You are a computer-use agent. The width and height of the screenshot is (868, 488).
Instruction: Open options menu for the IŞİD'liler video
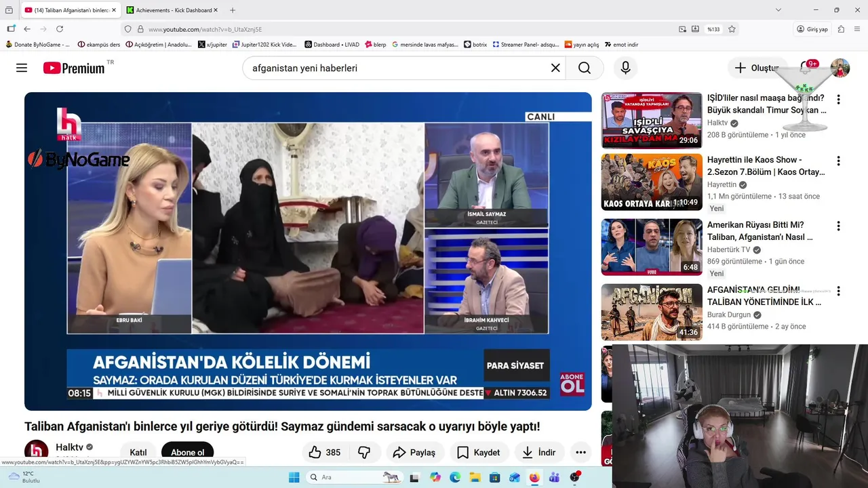tap(838, 99)
